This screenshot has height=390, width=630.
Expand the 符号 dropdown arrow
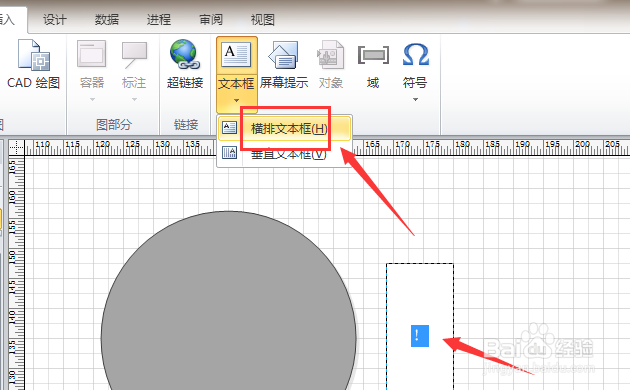[x=415, y=99]
